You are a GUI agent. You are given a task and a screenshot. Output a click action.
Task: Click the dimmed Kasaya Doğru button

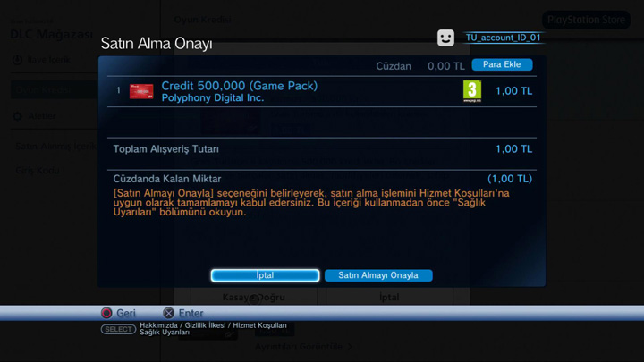[x=254, y=297]
